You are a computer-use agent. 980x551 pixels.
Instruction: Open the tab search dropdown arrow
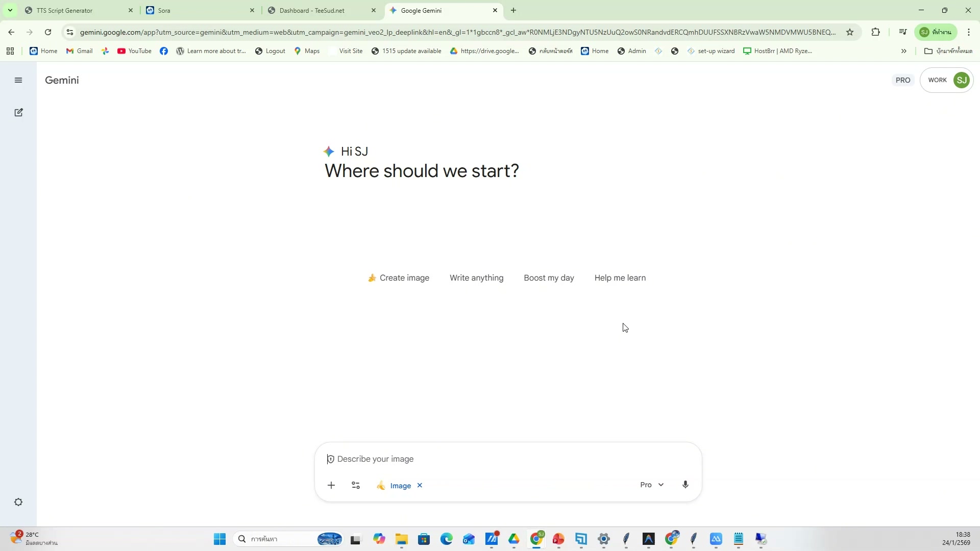pos(10,10)
